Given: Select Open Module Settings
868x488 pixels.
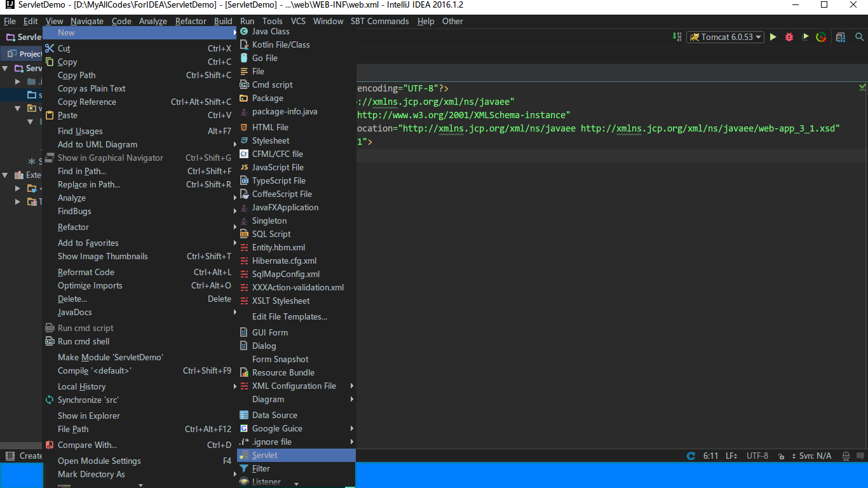Looking at the screenshot, I should tap(139, 461).
